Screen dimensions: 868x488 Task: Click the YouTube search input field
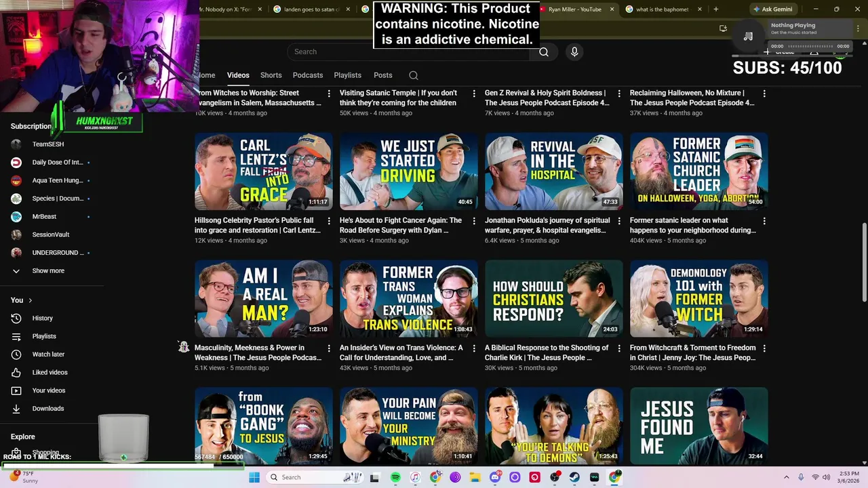pos(410,52)
